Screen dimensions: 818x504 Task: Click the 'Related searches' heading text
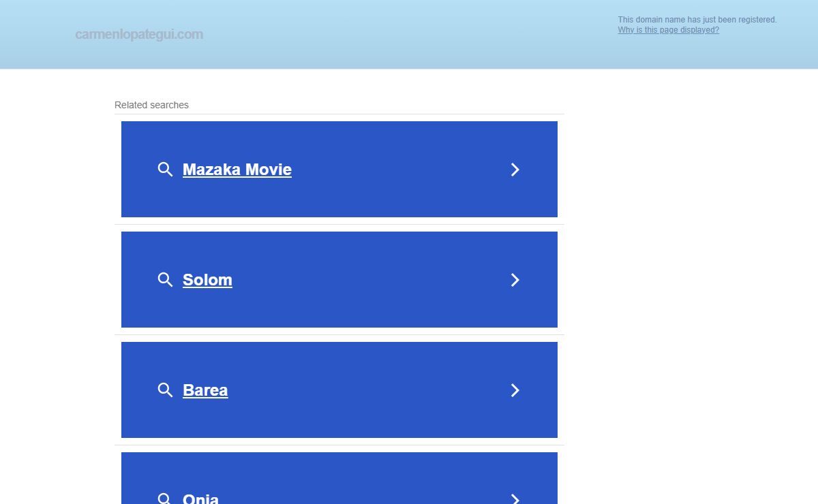(151, 105)
